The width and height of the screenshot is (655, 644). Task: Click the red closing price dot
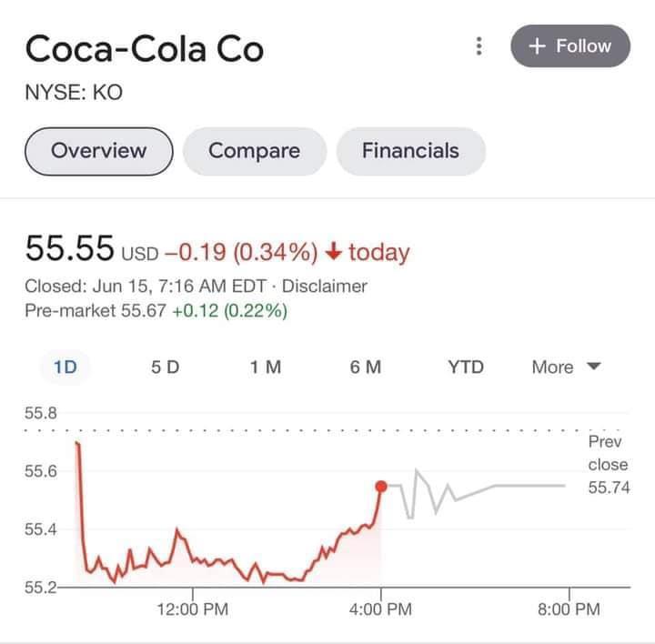point(381,487)
